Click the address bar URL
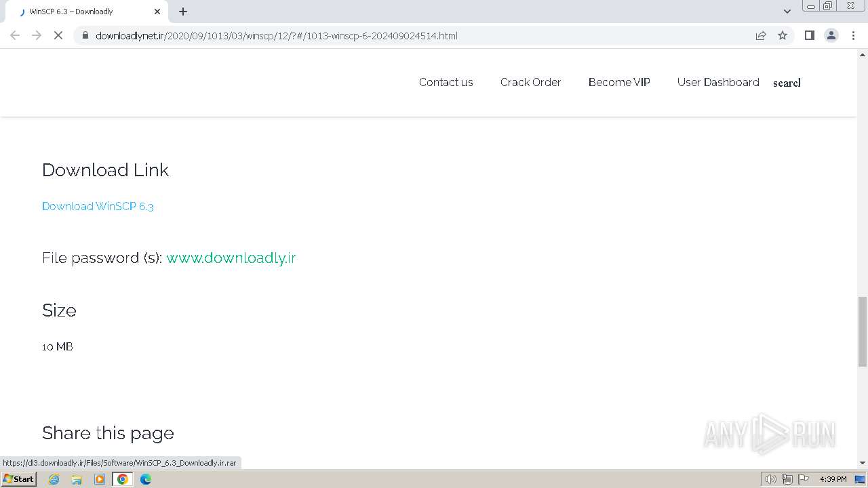Screen dimensions: 868x488 coord(277,35)
